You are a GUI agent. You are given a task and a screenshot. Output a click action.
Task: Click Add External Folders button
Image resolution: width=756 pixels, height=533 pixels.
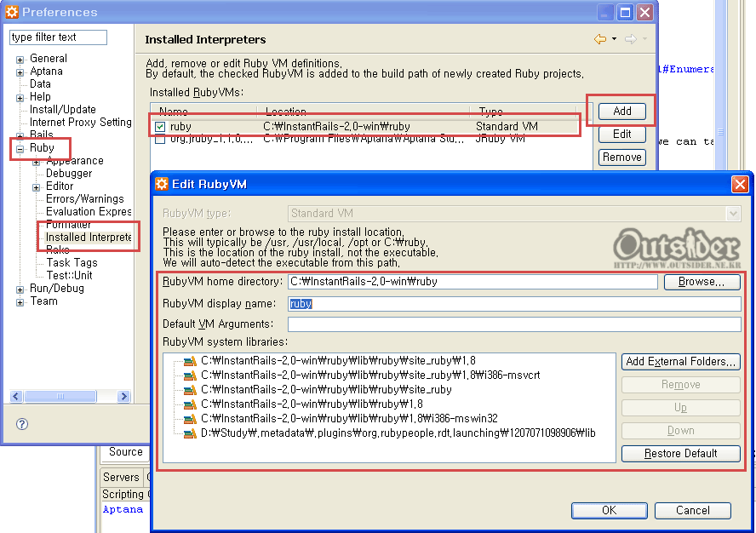681,362
